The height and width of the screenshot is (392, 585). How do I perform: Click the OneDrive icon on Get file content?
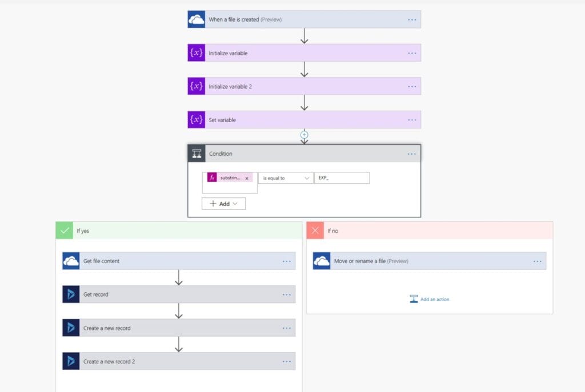coord(71,260)
